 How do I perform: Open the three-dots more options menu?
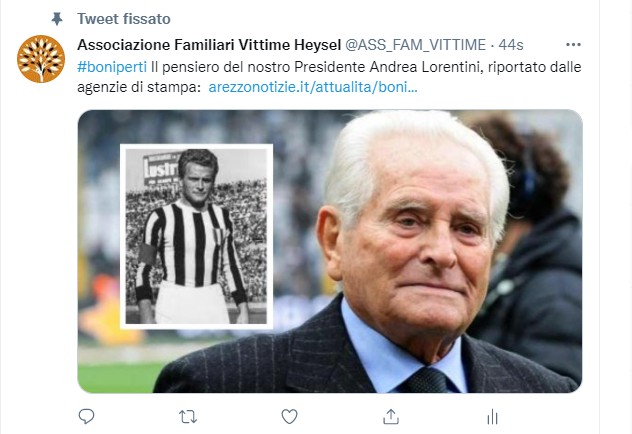tap(573, 44)
